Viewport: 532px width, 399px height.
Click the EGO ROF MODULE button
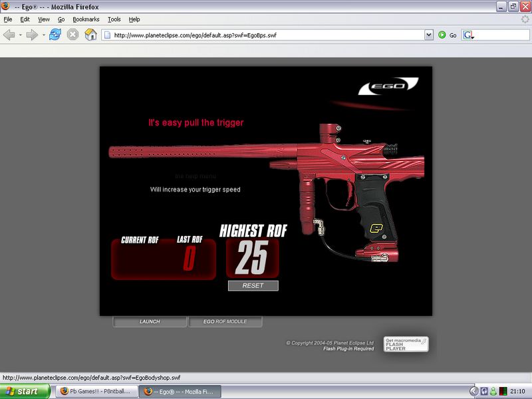225,321
